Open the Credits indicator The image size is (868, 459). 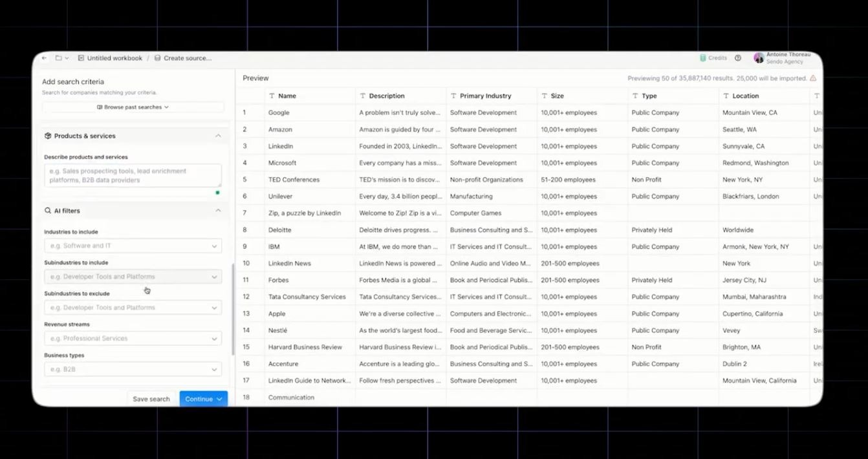713,58
